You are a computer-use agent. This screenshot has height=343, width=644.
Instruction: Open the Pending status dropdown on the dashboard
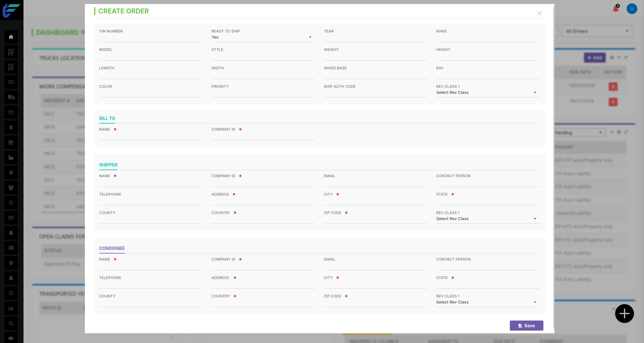pyautogui.click(x=580, y=132)
